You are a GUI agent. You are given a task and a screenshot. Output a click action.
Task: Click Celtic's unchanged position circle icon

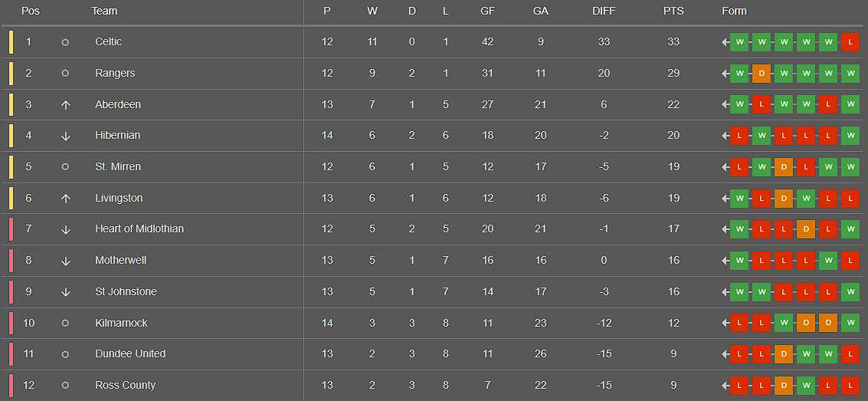tap(65, 42)
